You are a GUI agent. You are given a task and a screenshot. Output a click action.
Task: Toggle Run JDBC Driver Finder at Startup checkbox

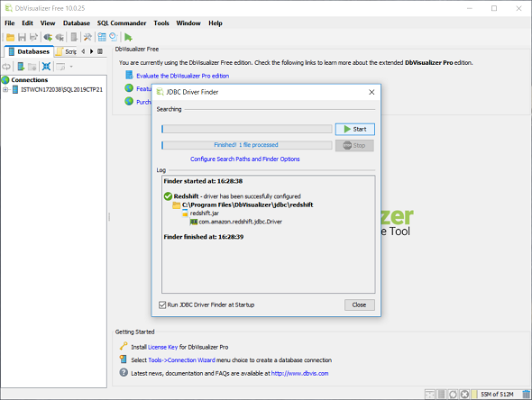click(162, 305)
